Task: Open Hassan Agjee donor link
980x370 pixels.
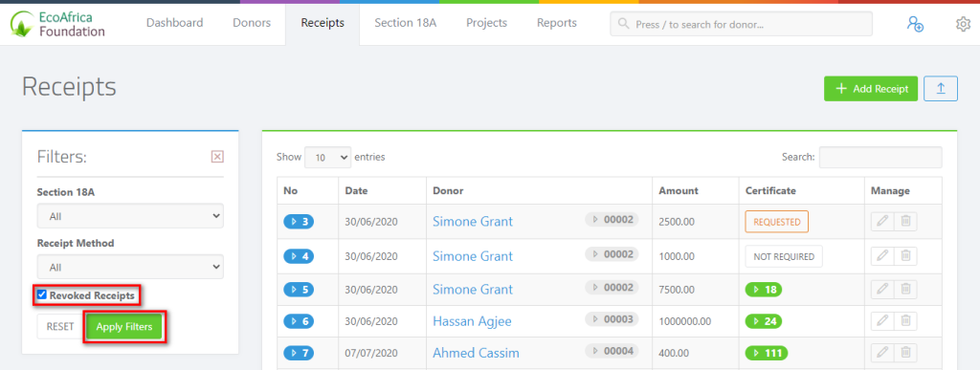Action: point(472,321)
